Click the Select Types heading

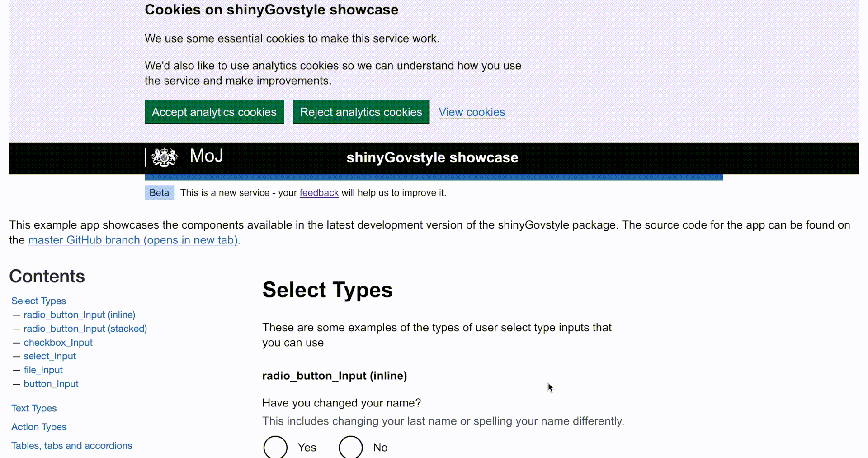tap(327, 290)
